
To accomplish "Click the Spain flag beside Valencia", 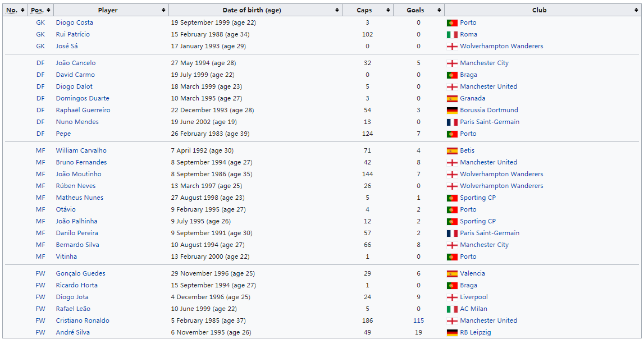I will click(x=452, y=274).
